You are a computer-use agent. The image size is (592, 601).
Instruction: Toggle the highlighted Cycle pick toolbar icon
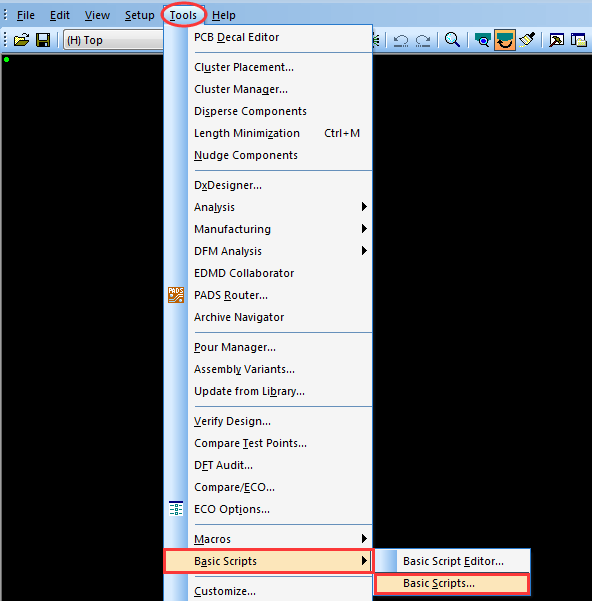pyautogui.click(x=505, y=40)
